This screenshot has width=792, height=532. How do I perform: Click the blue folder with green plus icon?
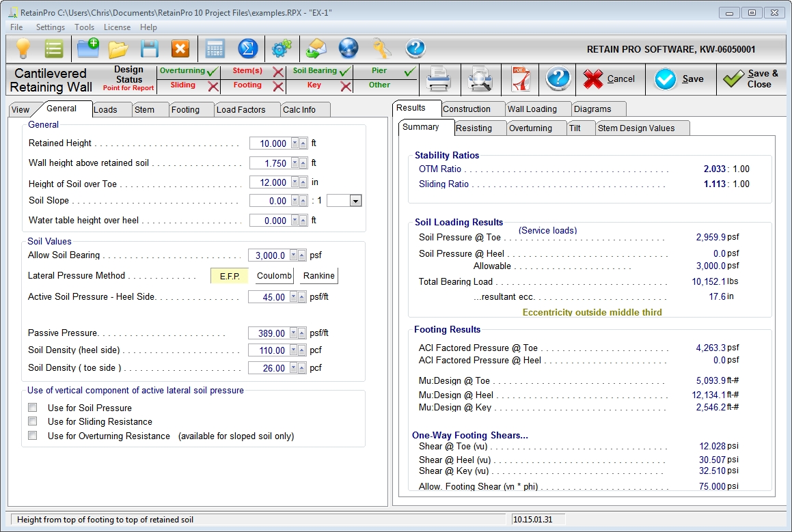point(88,48)
